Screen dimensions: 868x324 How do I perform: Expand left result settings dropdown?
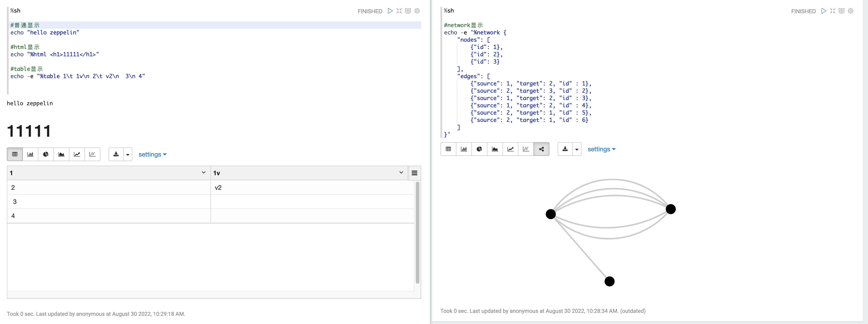click(x=152, y=154)
